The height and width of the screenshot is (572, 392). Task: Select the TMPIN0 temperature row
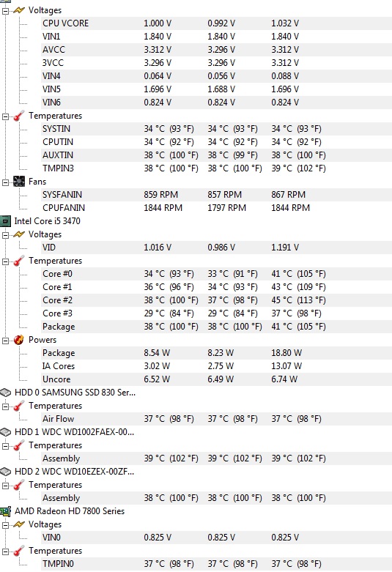(x=216, y=564)
